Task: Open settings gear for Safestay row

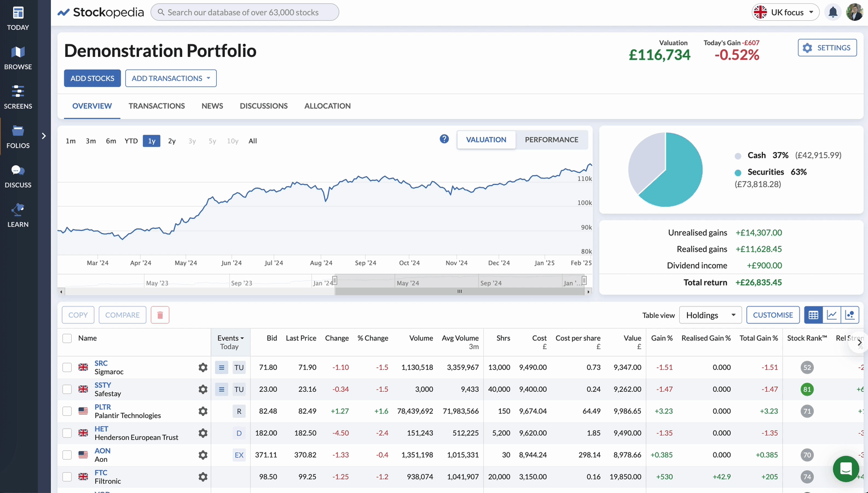Action: click(x=203, y=389)
